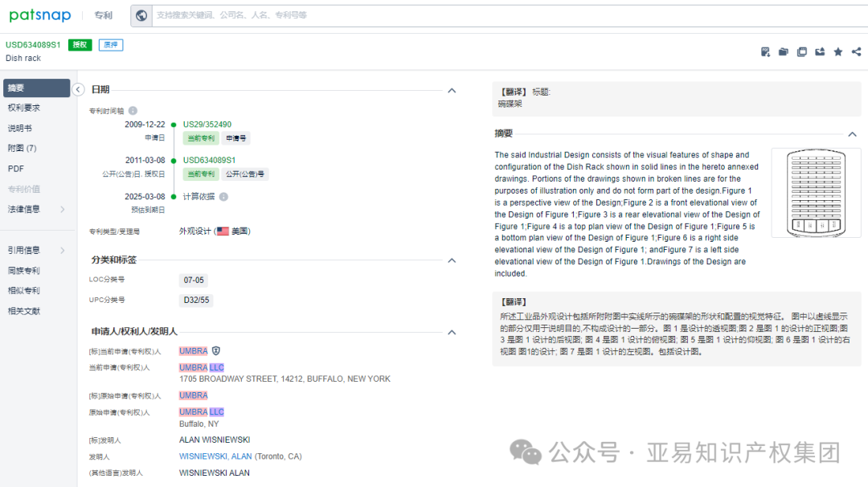Collapse the 申请人/权利人/发明人 section

(452, 332)
